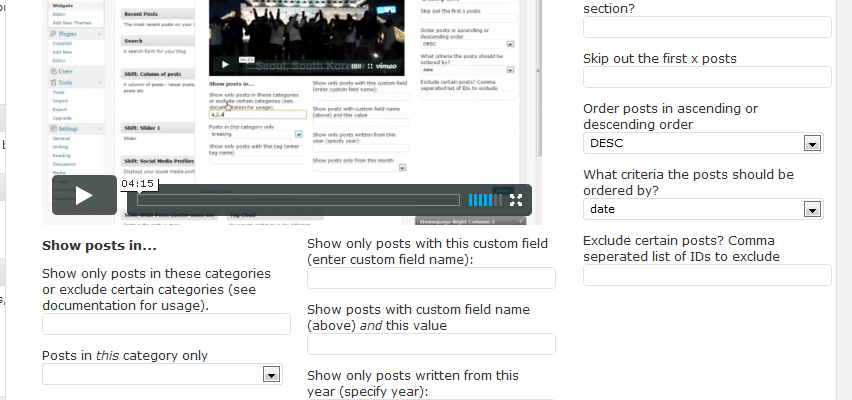This screenshot has width=852, height=400.
Task: Open 'Posts in this category only' dropdown
Action: pyautogui.click(x=162, y=374)
